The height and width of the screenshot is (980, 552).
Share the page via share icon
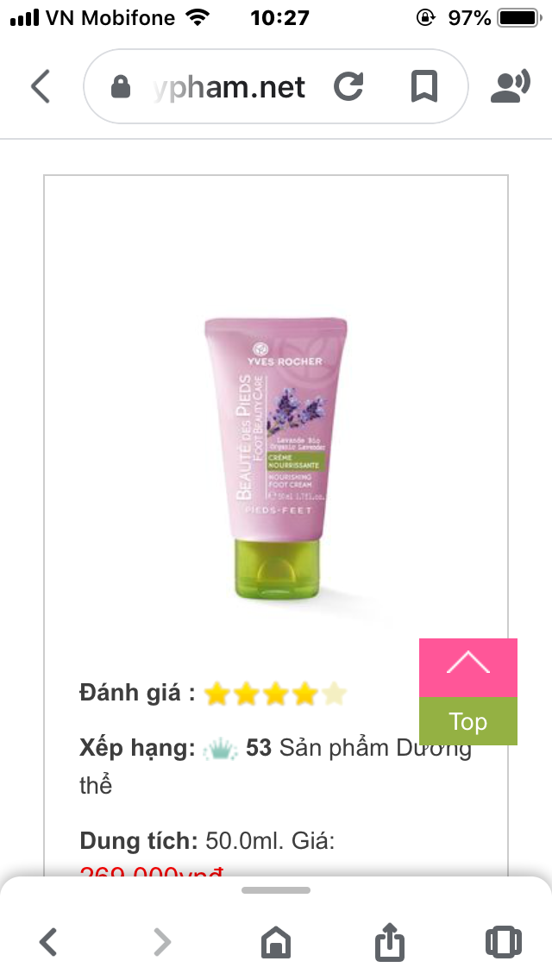pyautogui.click(x=390, y=940)
